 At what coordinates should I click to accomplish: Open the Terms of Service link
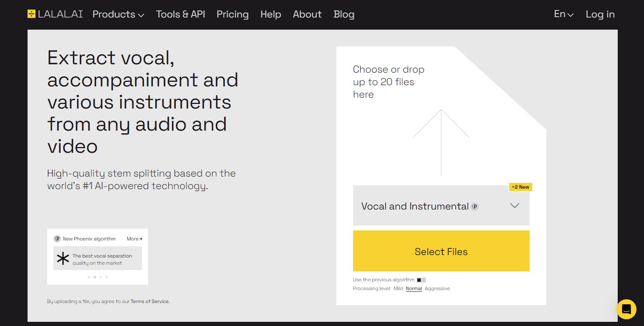150,301
